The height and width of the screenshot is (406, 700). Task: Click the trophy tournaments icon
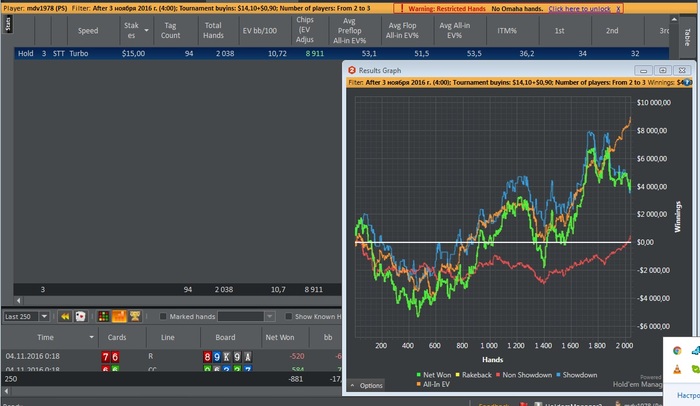[x=135, y=316]
